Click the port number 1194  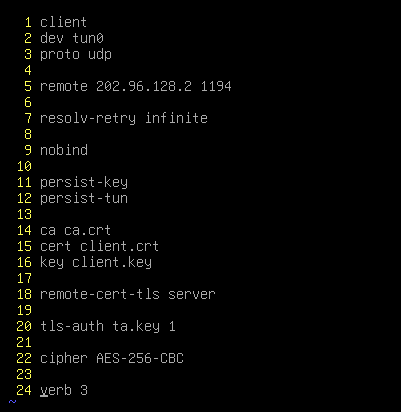pyautogui.click(x=216, y=86)
